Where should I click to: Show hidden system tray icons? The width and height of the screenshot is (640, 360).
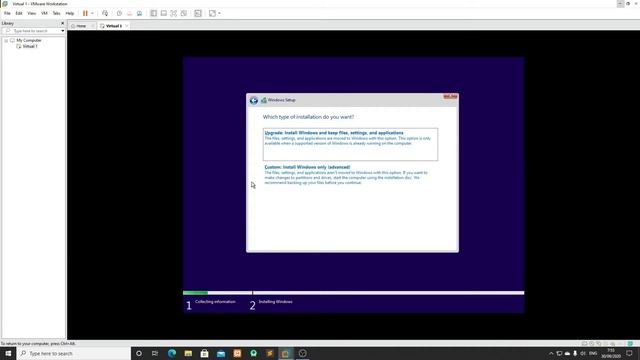coord(551,353)
